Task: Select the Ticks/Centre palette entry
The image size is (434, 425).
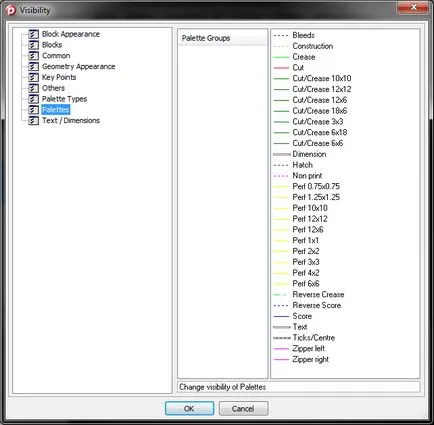Action: [314, 338]
